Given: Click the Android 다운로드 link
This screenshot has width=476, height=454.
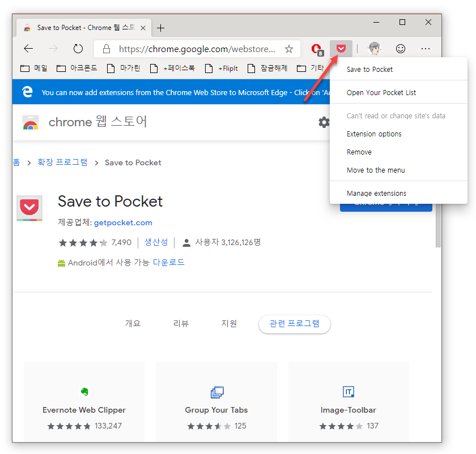Looking at the screenshot, I should click(x=168, y=262).
